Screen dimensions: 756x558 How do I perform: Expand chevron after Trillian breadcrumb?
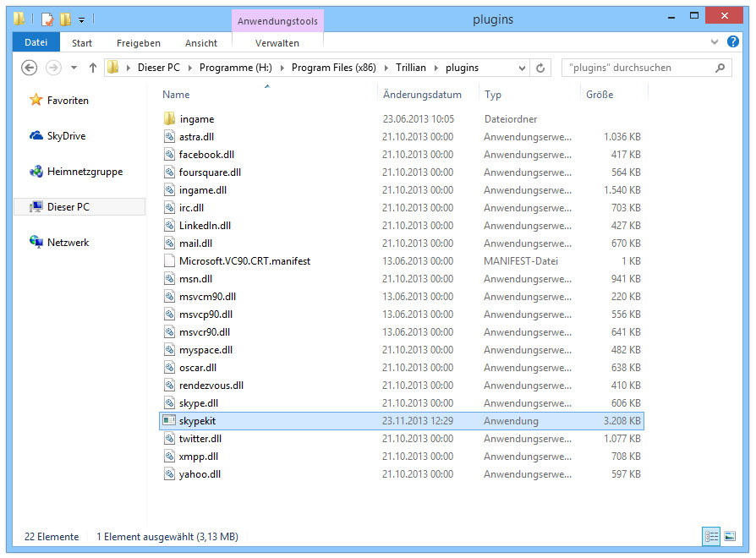(436, 68)
